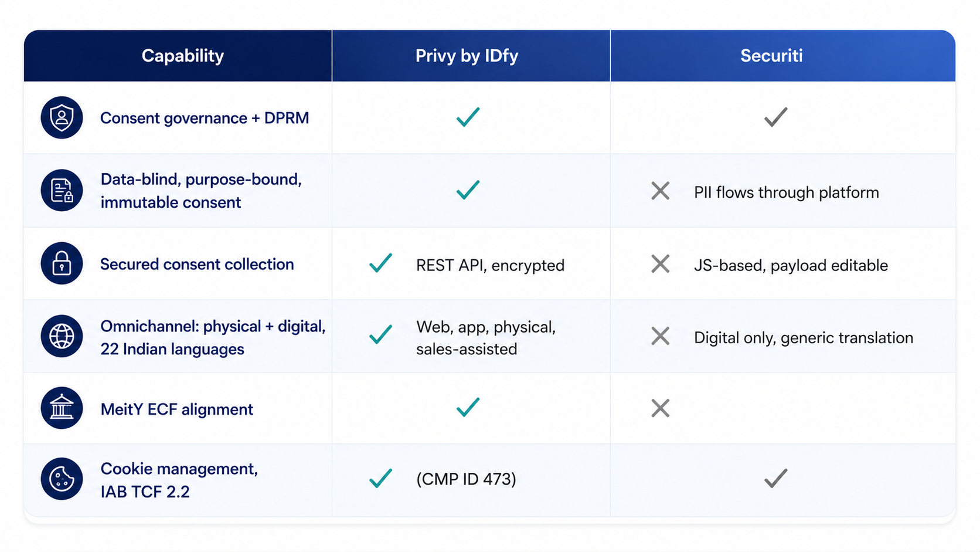Click the X mark beside JS-based, payload editable
This screenshot has height=552, width=980.
pos(661,264)
